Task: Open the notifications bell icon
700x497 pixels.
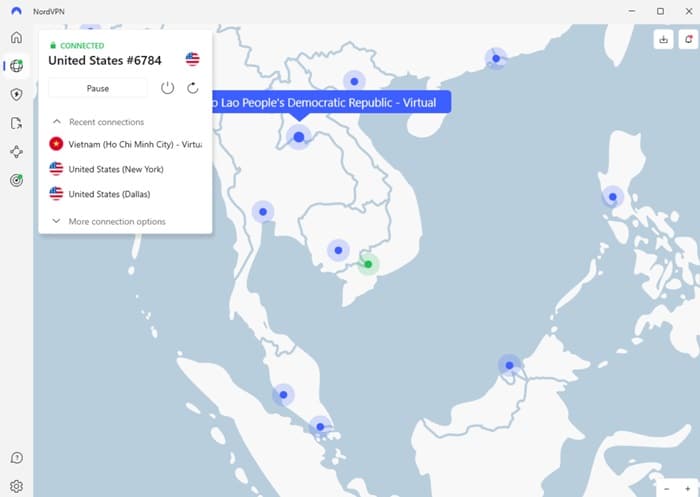Action: pos(688,39)
